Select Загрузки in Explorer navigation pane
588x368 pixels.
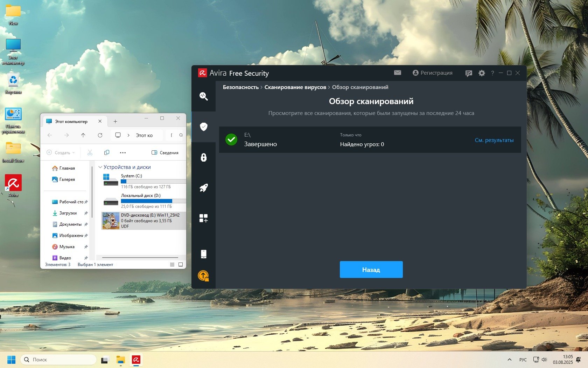pos(68,213)
